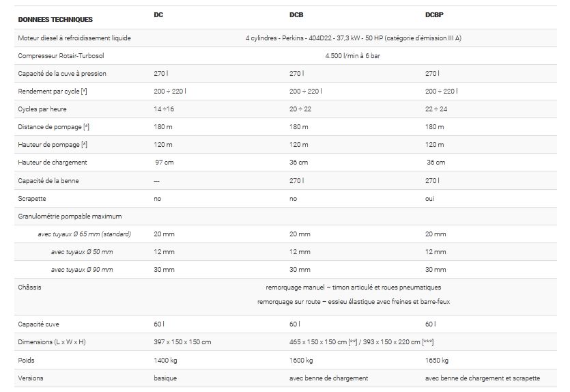570x392 pixels.
Task: Click the 14 ÷16 cycles value
Action: (165, 109)
